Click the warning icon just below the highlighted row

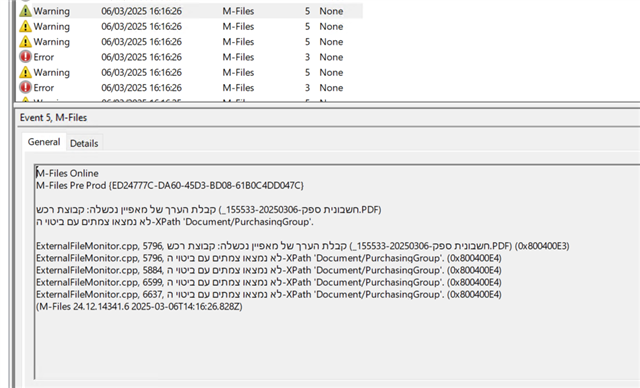pyautogui.click(x=25, y=27)
